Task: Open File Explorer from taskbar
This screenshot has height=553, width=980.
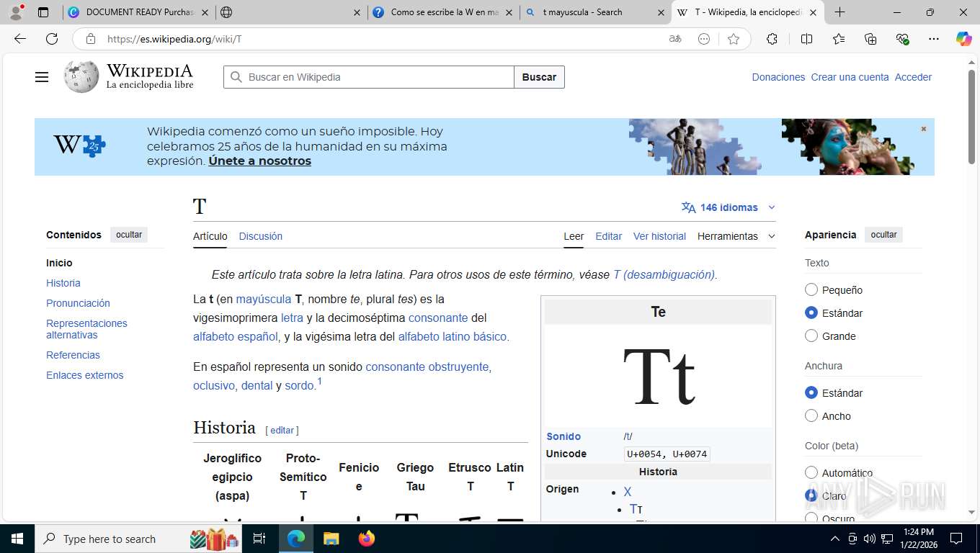Action: click(331, 539)
